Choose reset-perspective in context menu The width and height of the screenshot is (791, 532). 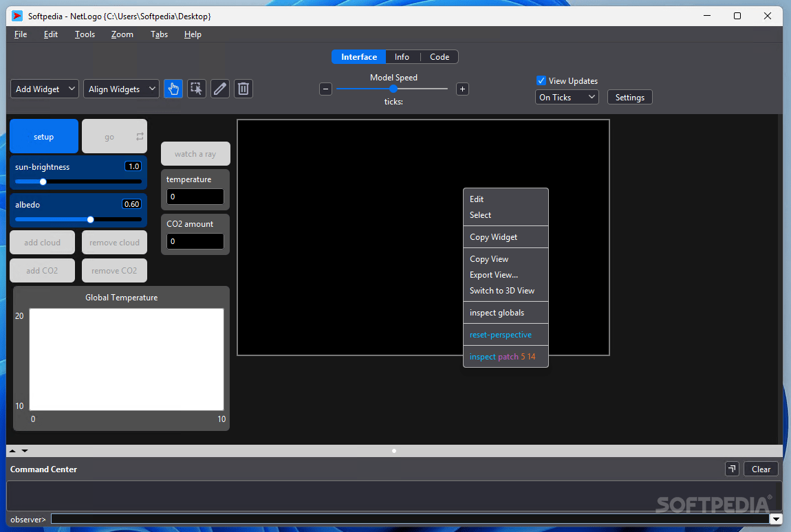(506, 335)
